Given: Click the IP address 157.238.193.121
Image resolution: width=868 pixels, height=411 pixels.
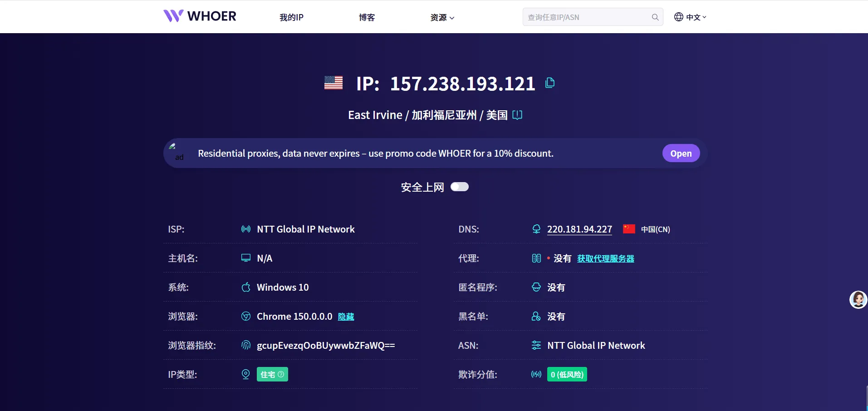Looking at the screenshot, I should coord(463,84).
